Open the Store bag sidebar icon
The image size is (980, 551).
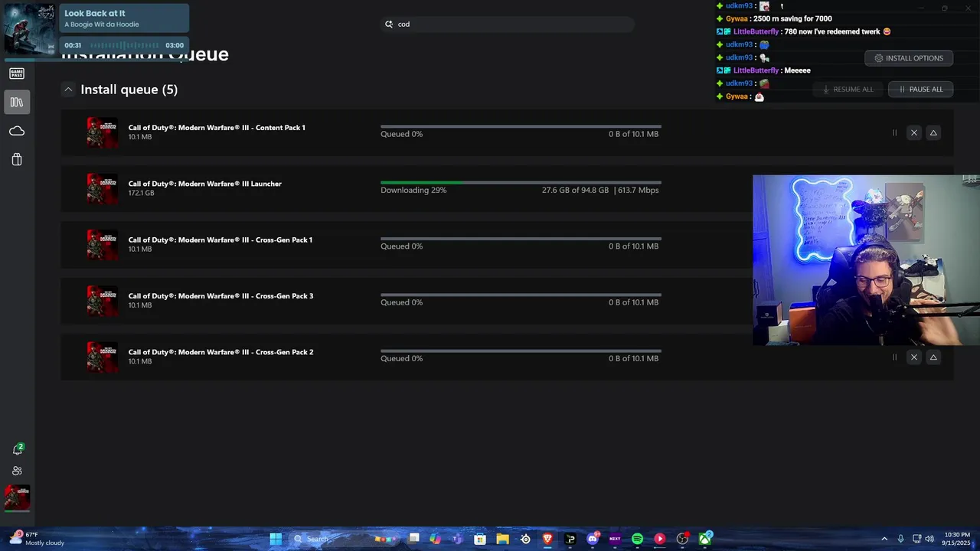[x=17, y=159]
